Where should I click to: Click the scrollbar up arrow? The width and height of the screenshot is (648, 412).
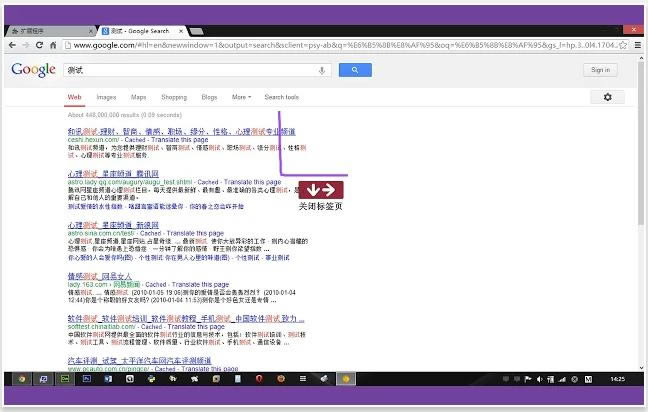(x=641, y=59)
